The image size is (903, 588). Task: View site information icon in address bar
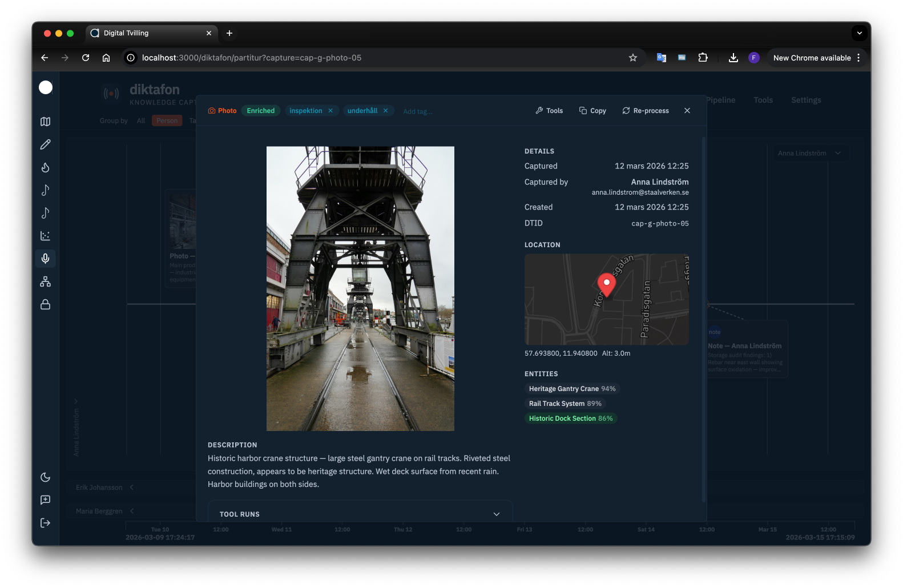tap(131, 58)
